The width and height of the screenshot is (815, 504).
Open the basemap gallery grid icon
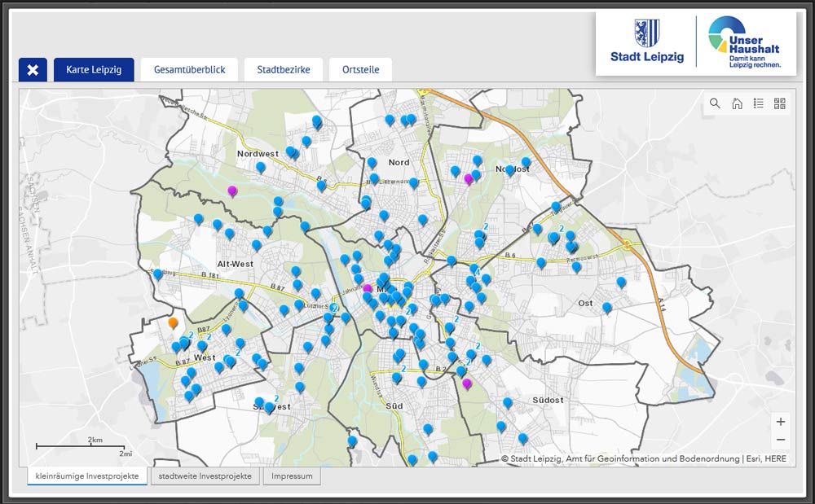tap(780, 103)
